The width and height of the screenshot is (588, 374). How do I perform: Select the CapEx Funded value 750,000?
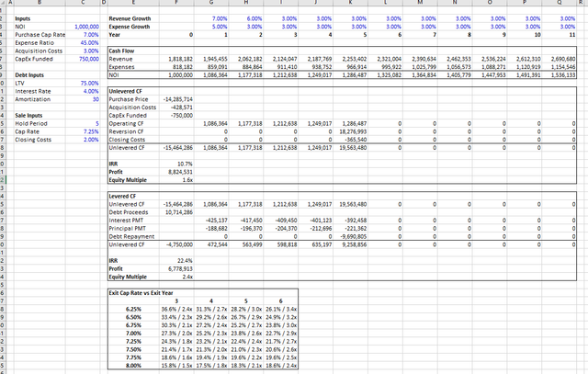(89, 59)
